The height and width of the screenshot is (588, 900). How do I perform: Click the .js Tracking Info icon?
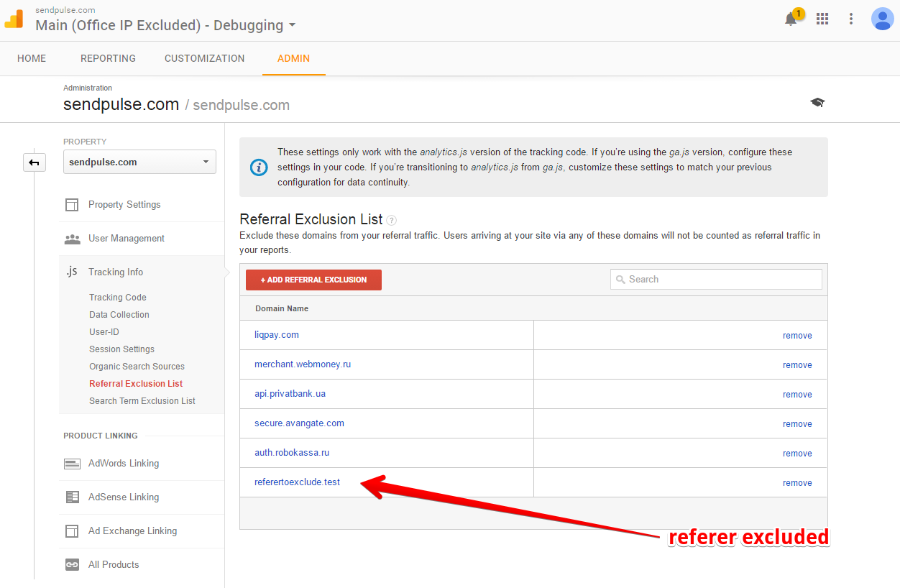(x=72, y=271)
